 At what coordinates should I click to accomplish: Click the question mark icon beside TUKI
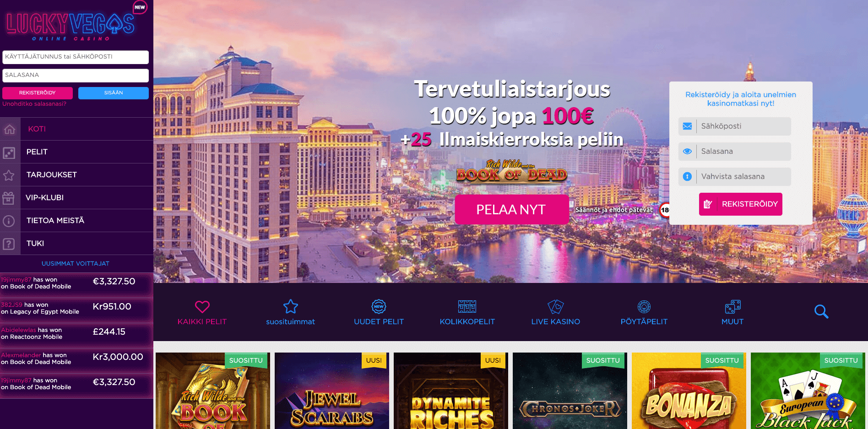(x=9, y=244)
